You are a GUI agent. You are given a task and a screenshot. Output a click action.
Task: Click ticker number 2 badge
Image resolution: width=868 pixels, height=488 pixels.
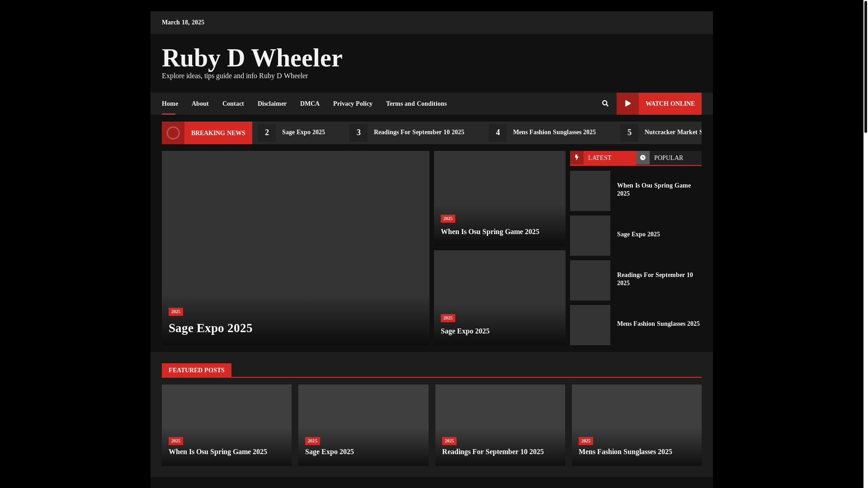[x=267, y=133]
